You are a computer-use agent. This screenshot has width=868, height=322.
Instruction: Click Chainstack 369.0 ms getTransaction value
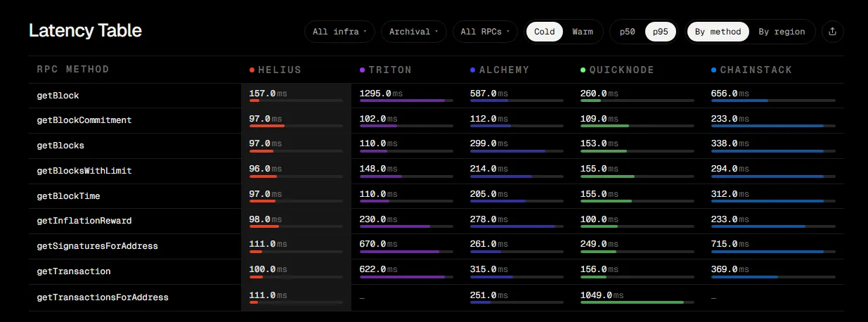coord(730,269)
